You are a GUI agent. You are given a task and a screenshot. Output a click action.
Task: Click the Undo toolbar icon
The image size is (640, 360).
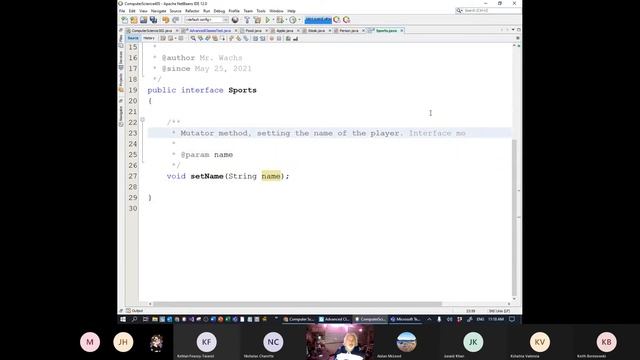(165, 20)
